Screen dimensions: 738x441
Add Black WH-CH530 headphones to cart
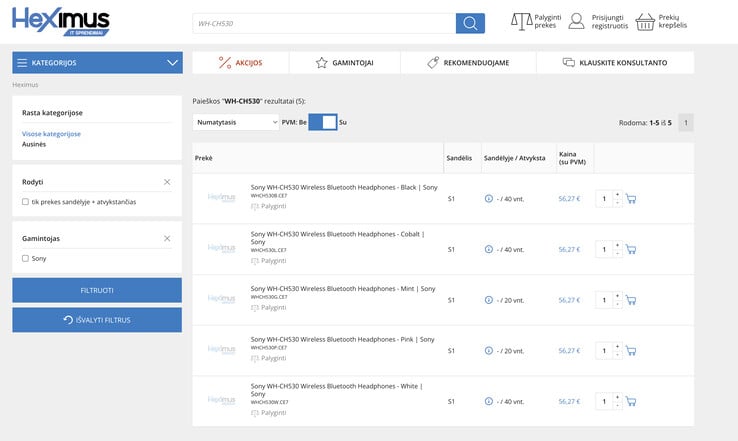[631, 199]
